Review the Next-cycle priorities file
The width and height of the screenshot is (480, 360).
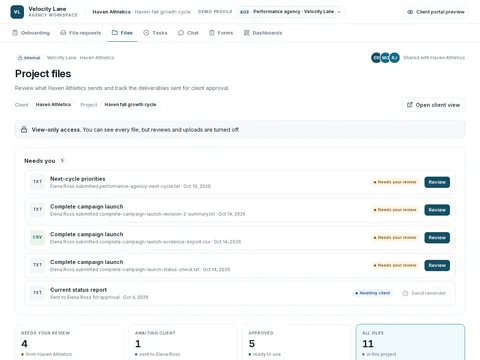pyautogui.click(x=437, y=182)
